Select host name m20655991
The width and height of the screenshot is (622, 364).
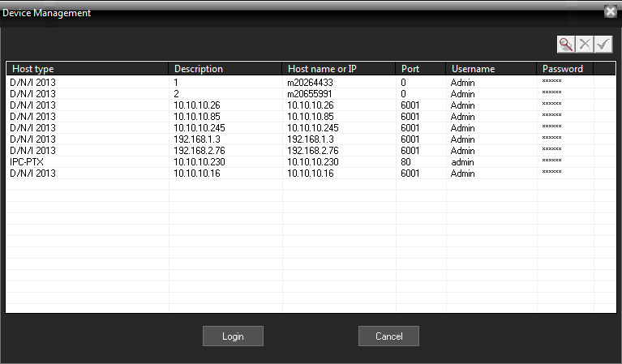coord(310,94)
